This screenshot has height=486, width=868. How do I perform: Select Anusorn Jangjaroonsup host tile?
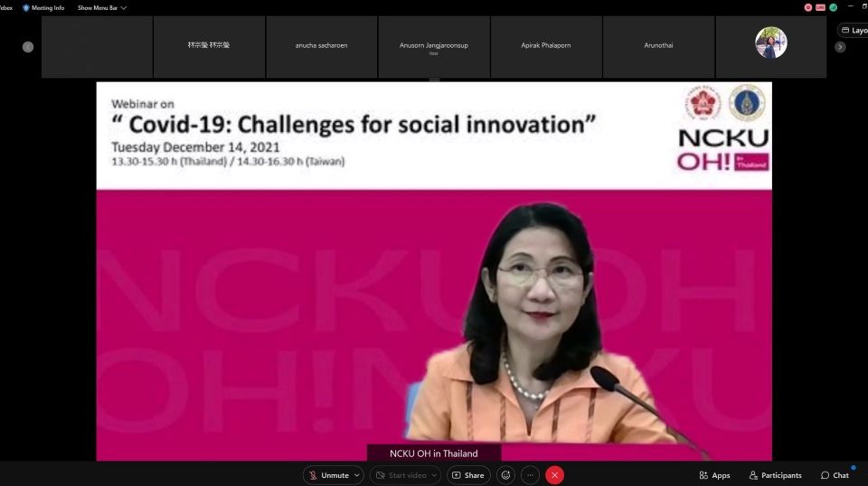(434, 47)
